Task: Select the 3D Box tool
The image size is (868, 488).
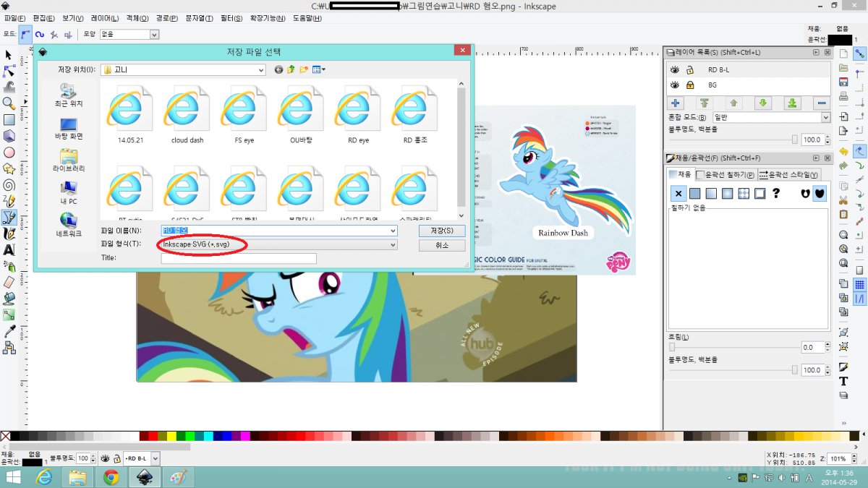Action: coord(9,136)
